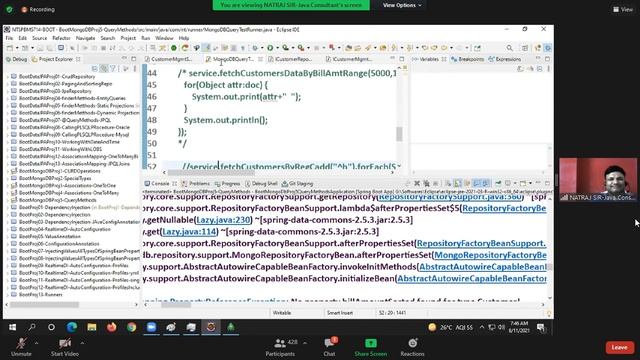Open the Navigate menu
The width and height of the screenshot is (640, 360).
coord(85,38)
